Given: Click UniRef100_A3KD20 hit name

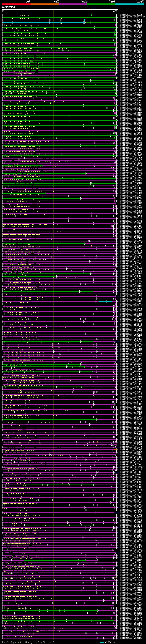Looking at the screenshot, I should click(131, 208).
